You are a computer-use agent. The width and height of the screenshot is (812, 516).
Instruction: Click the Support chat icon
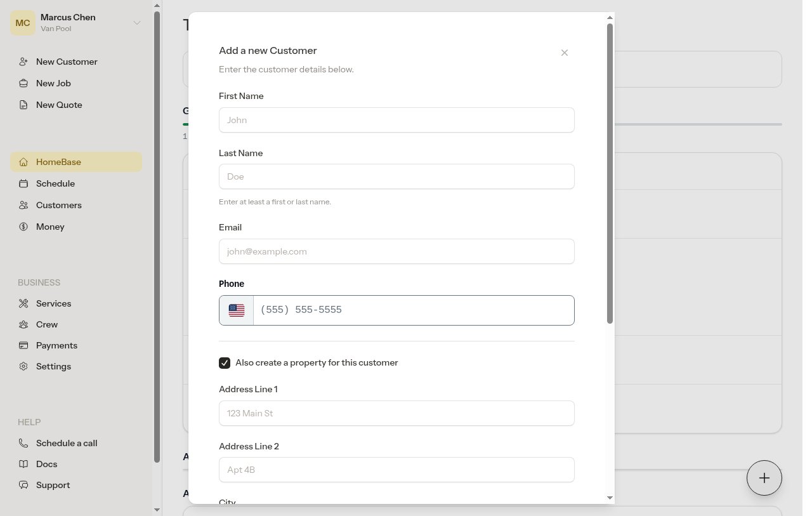[x=23, y=485]
